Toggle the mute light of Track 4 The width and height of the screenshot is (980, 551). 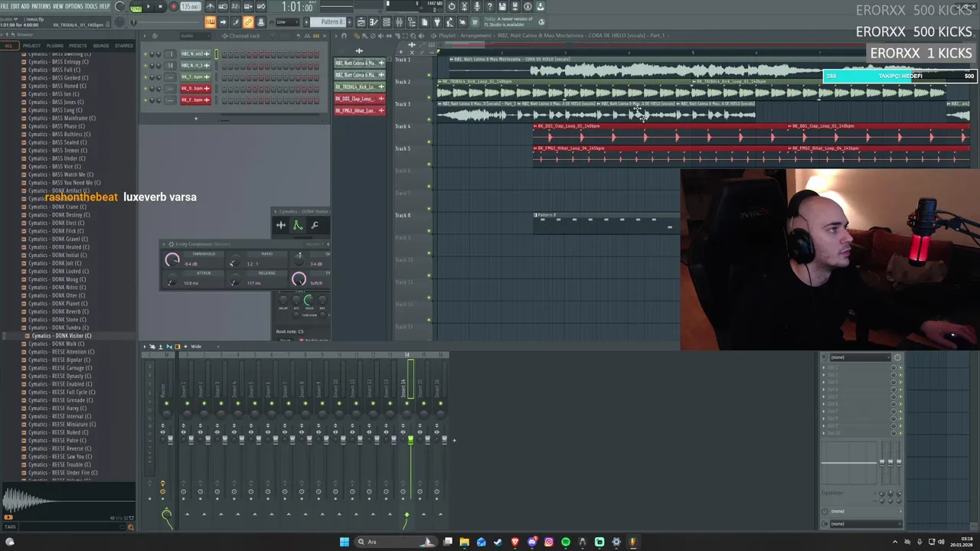tap(429, 142)
